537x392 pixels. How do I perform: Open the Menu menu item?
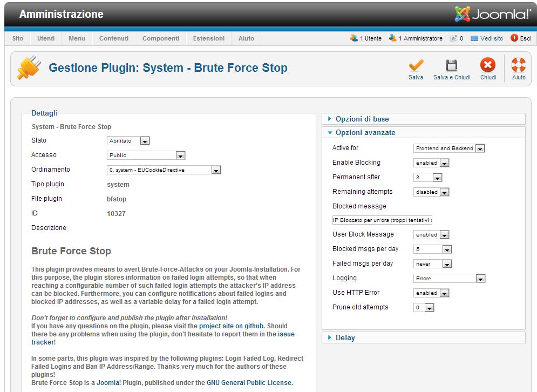point(77,38)
